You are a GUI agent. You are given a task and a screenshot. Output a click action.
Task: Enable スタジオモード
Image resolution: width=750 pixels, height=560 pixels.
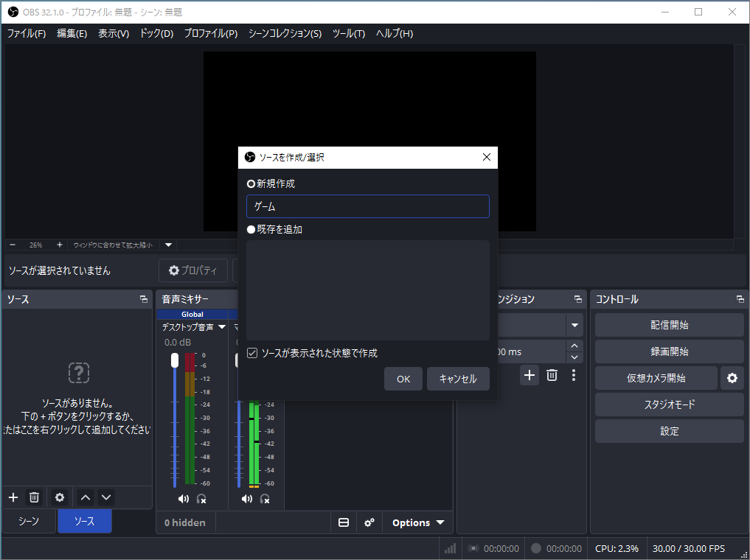(x=669, y=405)
